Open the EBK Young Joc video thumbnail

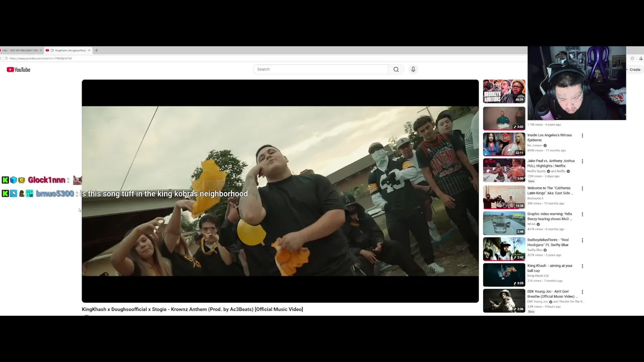coord(504,300)
